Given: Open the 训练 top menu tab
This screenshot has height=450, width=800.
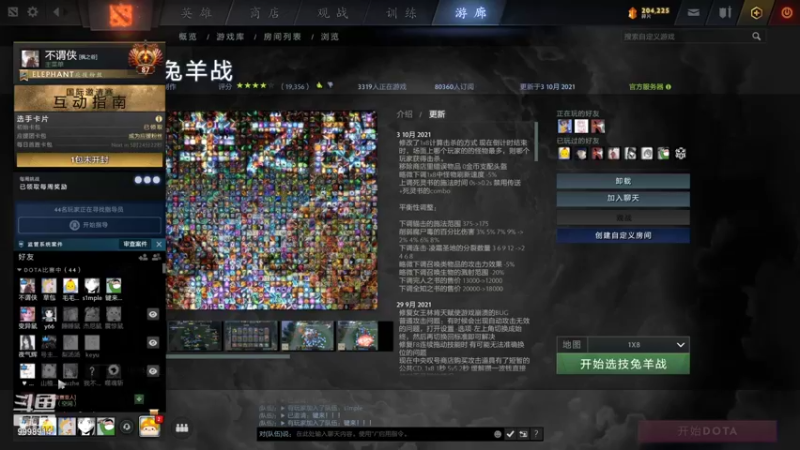Looking at the screenshot, I should tap(402, 13).
